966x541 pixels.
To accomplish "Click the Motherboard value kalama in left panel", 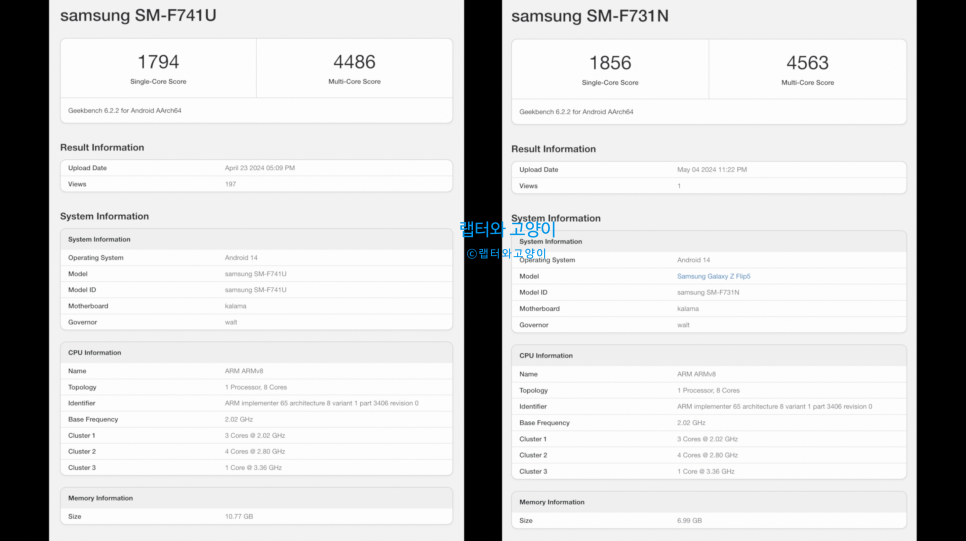I will click(235, 306).
